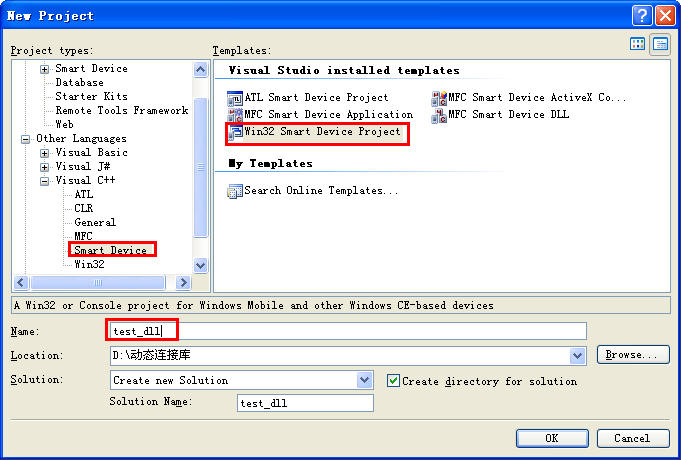The width and height of the screenshot is (681, 460).
Task: Open the Solution dropdown arrow
Action: 364,380
